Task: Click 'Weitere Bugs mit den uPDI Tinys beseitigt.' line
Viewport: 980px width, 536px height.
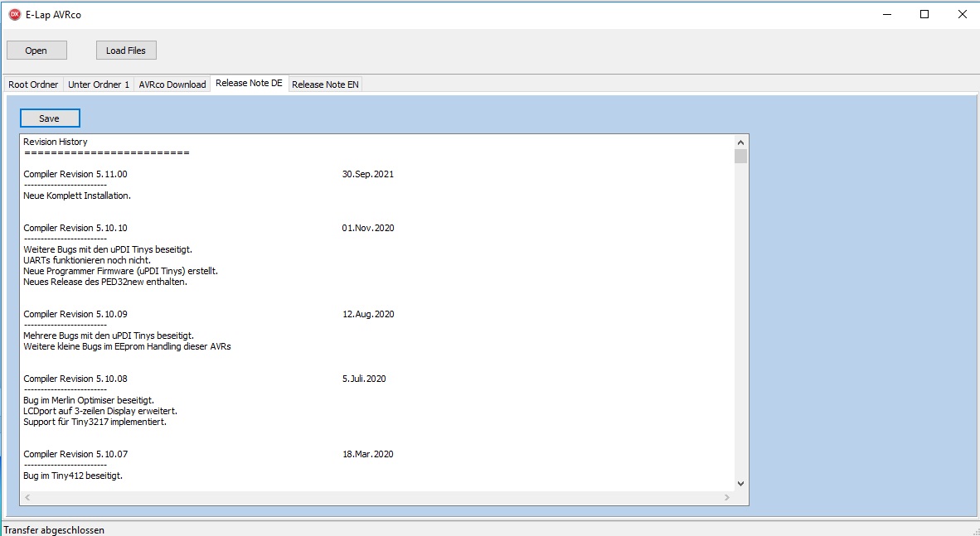Action: coord(108,249)
